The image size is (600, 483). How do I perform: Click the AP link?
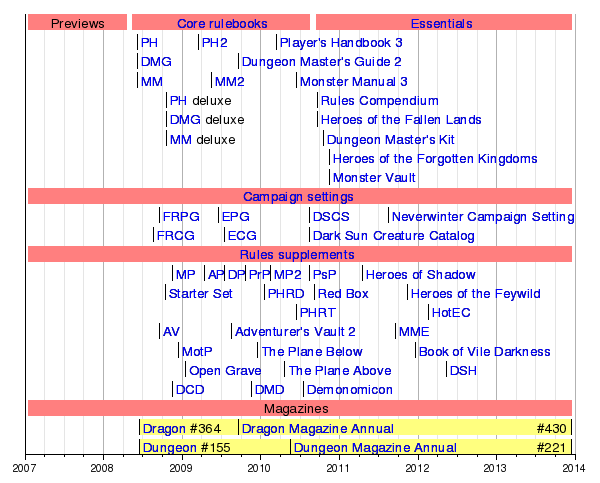(x=216, y=274)
